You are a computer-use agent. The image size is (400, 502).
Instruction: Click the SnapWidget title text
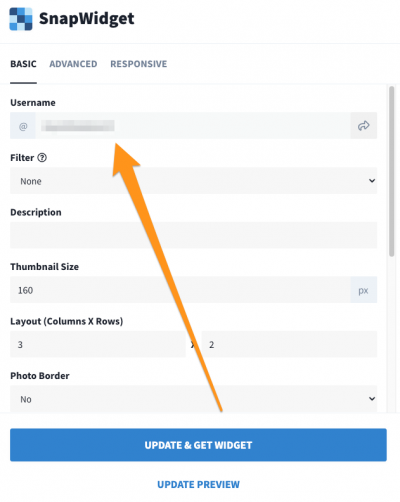click(x=87, y=19)
